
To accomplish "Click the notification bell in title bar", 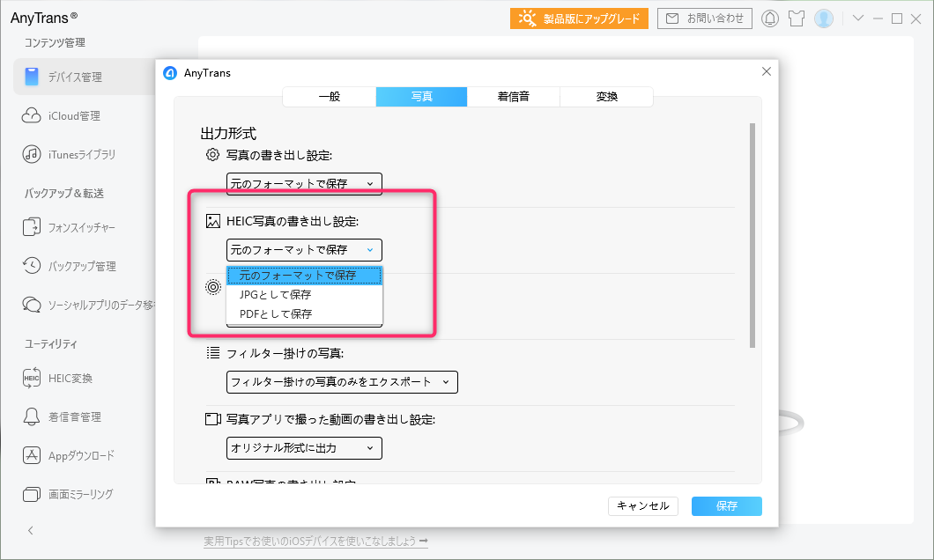I will 769,18.
